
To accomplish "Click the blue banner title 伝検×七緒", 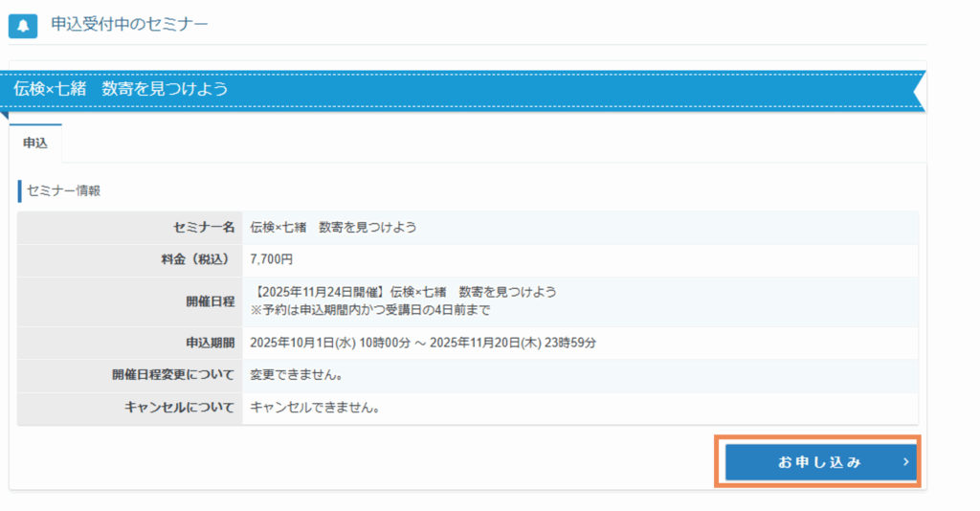I will coord(121,89).
